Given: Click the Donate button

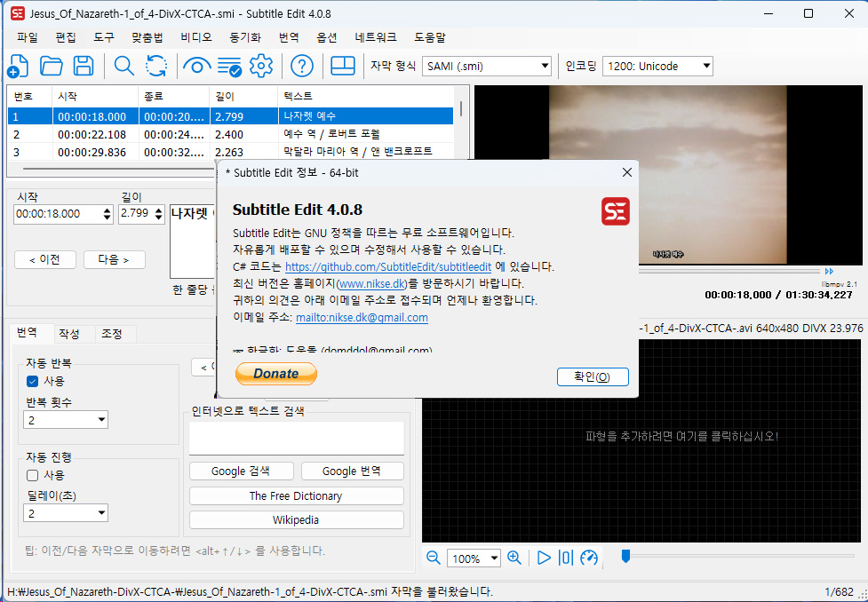Looking at the screenshot, I should click(276, 374).
